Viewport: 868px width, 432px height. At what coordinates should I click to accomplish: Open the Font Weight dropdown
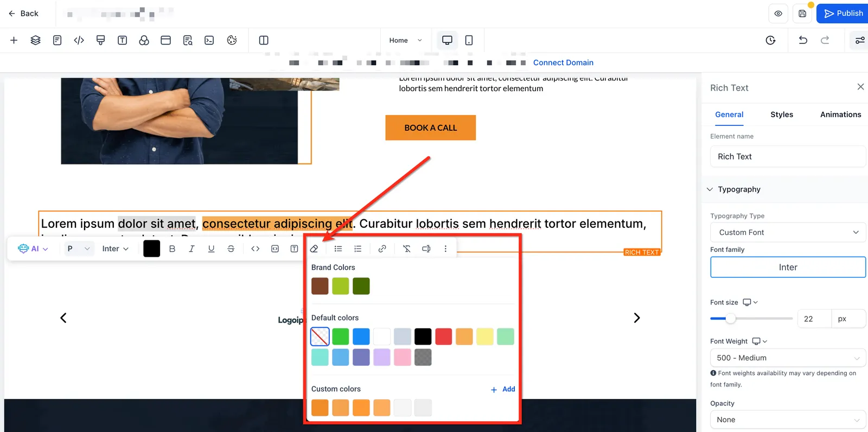[788, 358]
